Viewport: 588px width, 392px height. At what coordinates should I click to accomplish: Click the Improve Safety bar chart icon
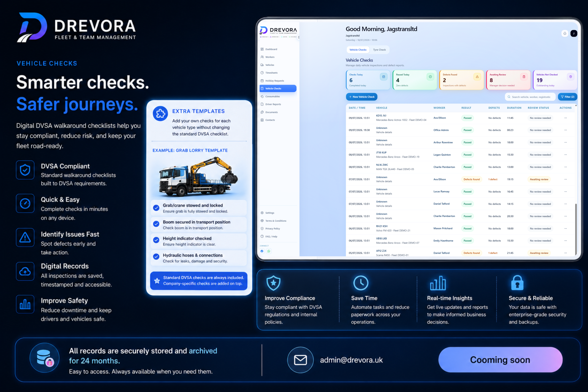pyautogui.click(x=25, y=305)
